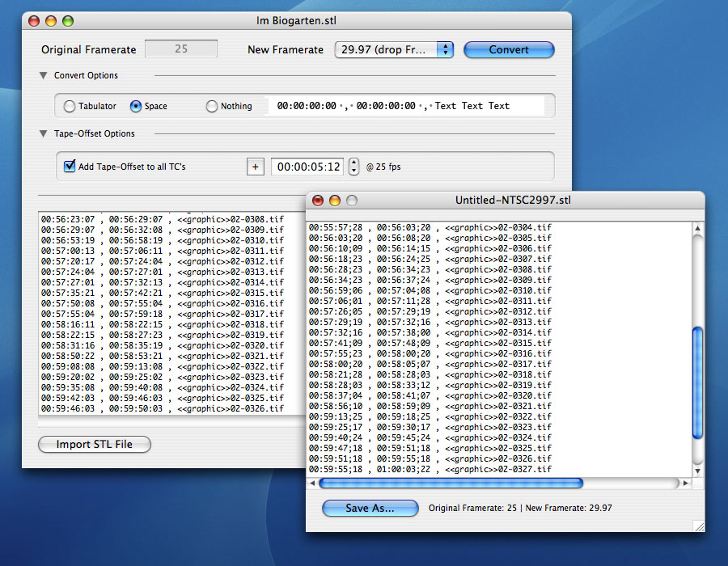This screenshot has width=728, height=566.
Task: Click source row <<graphic>>02-0318.tif
Action: 162,324
